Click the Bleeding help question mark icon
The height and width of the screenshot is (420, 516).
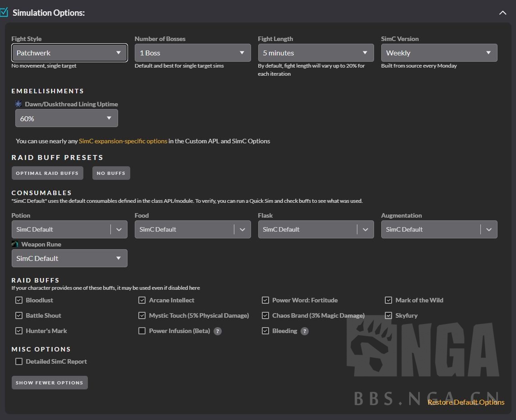point(305,331)
